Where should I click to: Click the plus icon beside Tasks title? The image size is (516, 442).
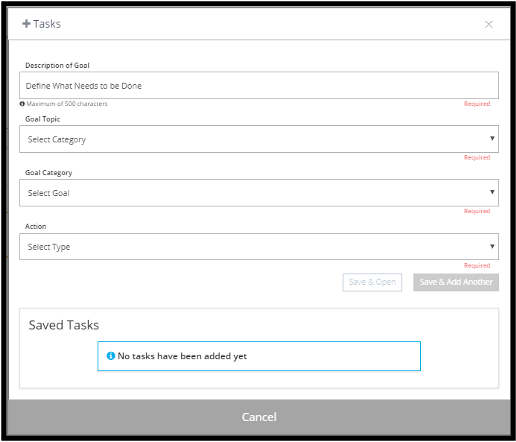26,24
